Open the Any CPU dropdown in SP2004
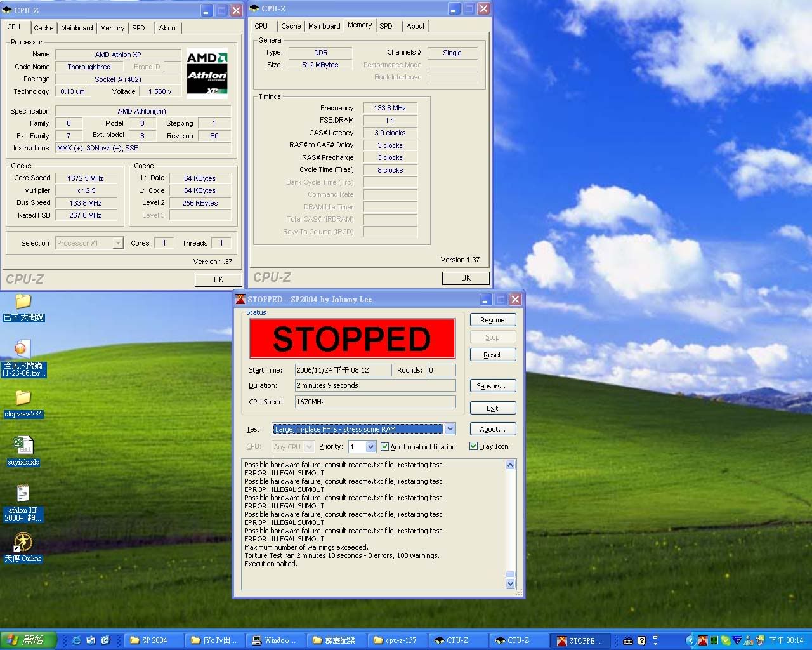 tap(309, 447)
